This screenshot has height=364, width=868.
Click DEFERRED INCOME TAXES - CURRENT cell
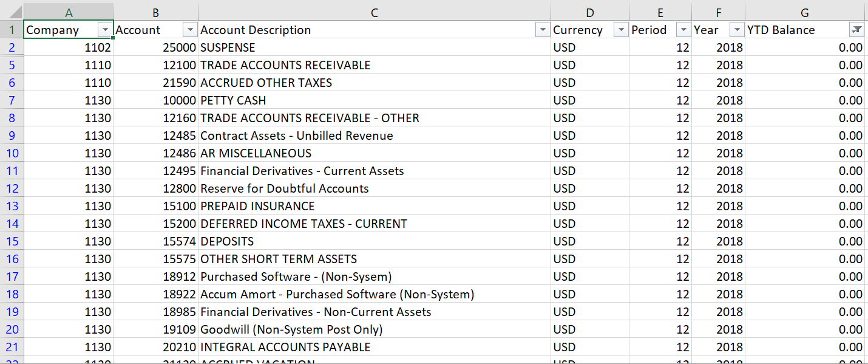point(375,224)
